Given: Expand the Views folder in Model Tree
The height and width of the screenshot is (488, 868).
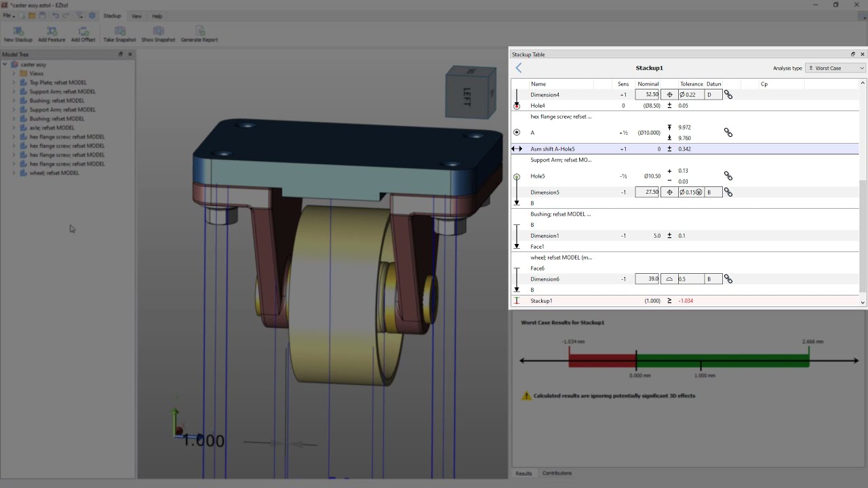Looking at the screenshot, I should coord(14,74).
